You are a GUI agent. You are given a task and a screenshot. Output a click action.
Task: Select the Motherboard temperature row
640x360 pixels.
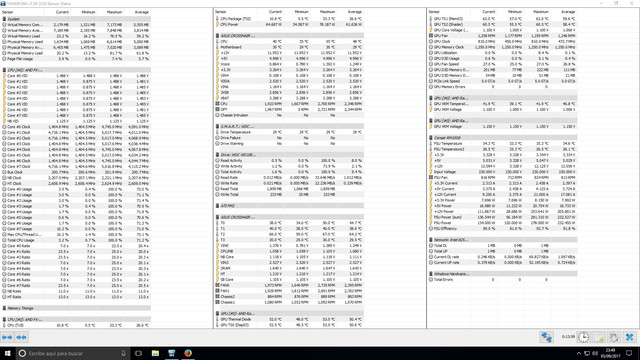coord(289,47)
